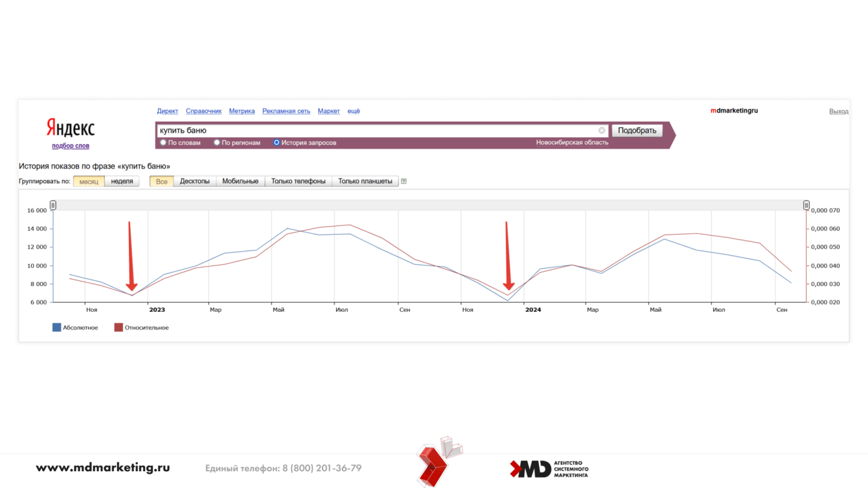
Task: Click the MD agency logo in footer
Action: tap(549, 469)
